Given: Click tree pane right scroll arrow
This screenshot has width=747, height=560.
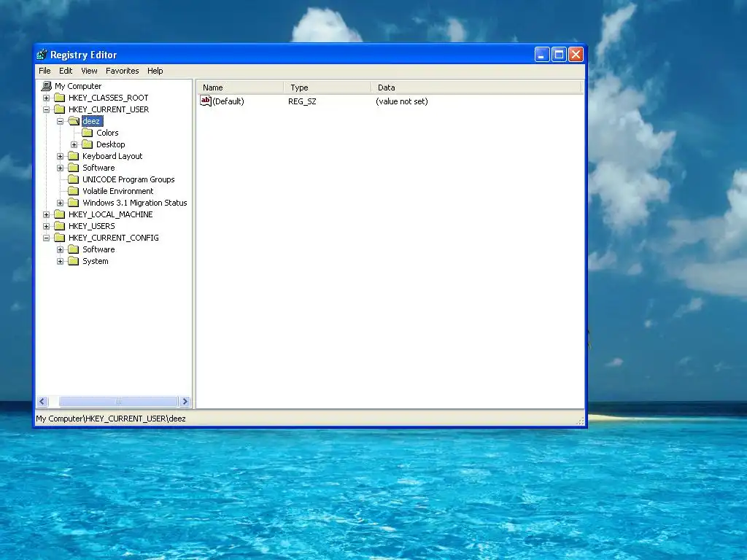Looking at the screenshot, I should (185, 402).
